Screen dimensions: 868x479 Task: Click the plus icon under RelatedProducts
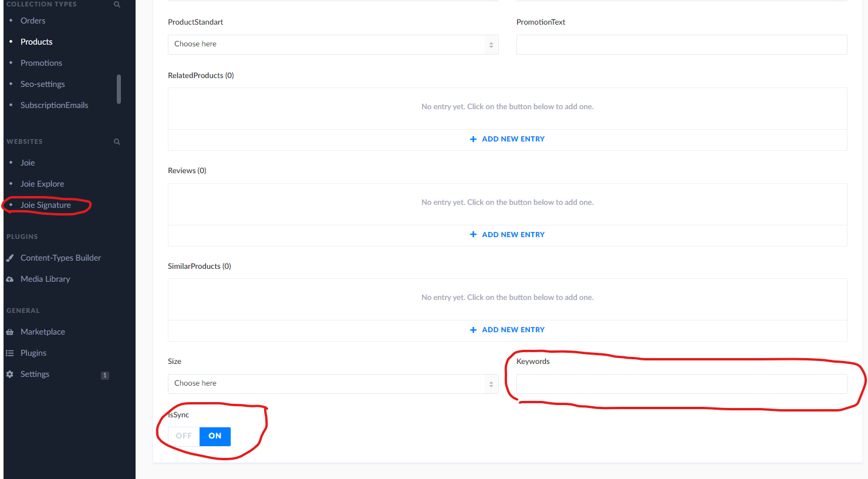pyautogui.click(x=473, y=139)
